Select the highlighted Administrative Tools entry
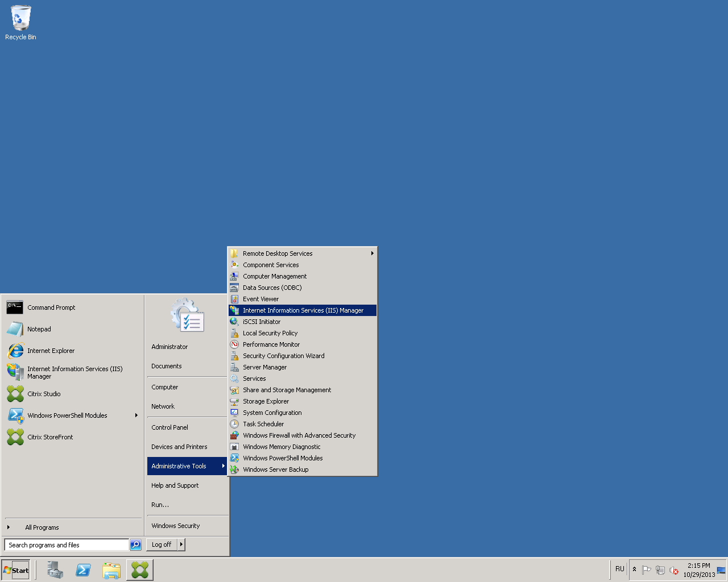The width and height of the screenshot is (728, 582). click(187, 466)
